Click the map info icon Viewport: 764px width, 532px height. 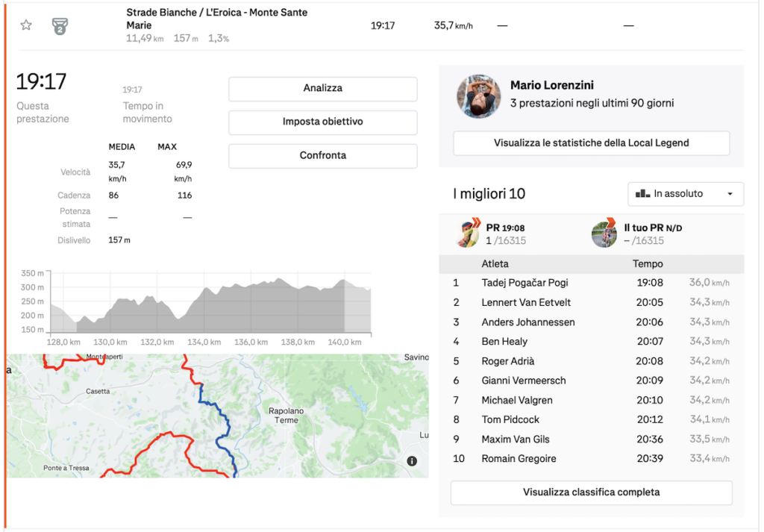412,462
